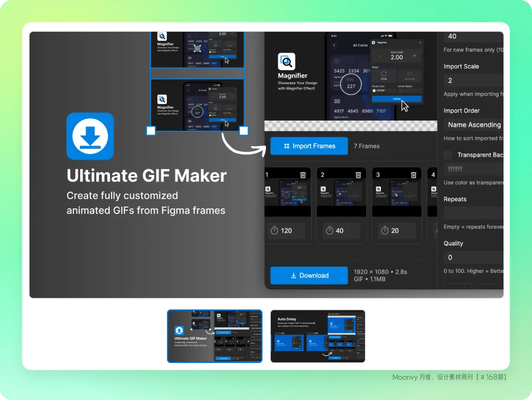Viewport: 532px width, 400px height.
Task: Click the stopwatch icon on frame 1
Action: (274, 231)
